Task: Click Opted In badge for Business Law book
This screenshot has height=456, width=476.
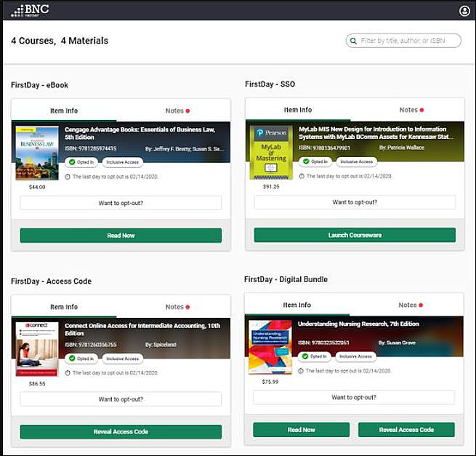Action: click(81, 162)
